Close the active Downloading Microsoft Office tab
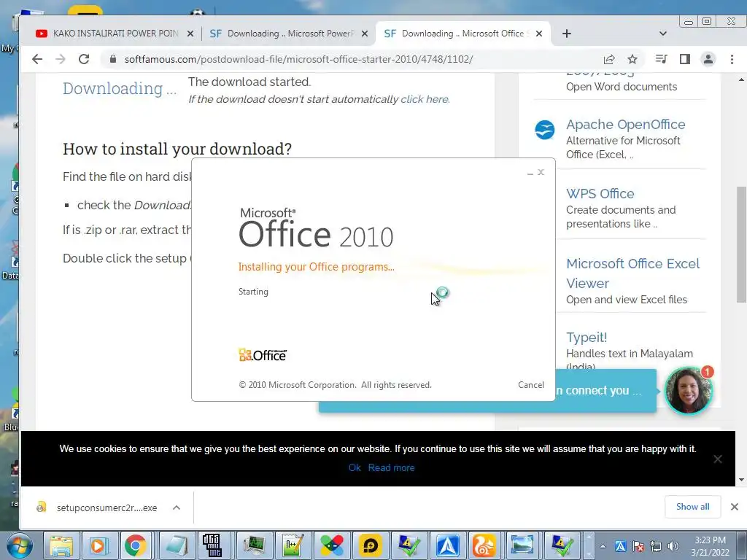 539,34
